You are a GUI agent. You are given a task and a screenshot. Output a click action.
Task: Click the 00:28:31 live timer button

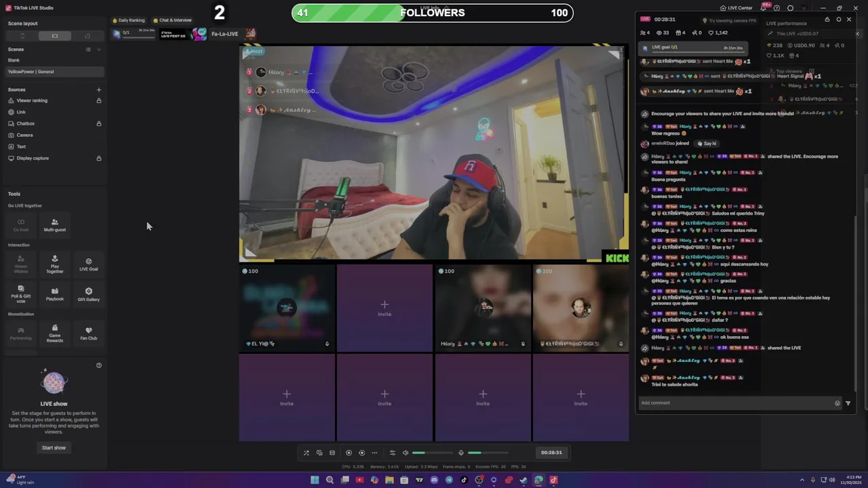(551, 453)
